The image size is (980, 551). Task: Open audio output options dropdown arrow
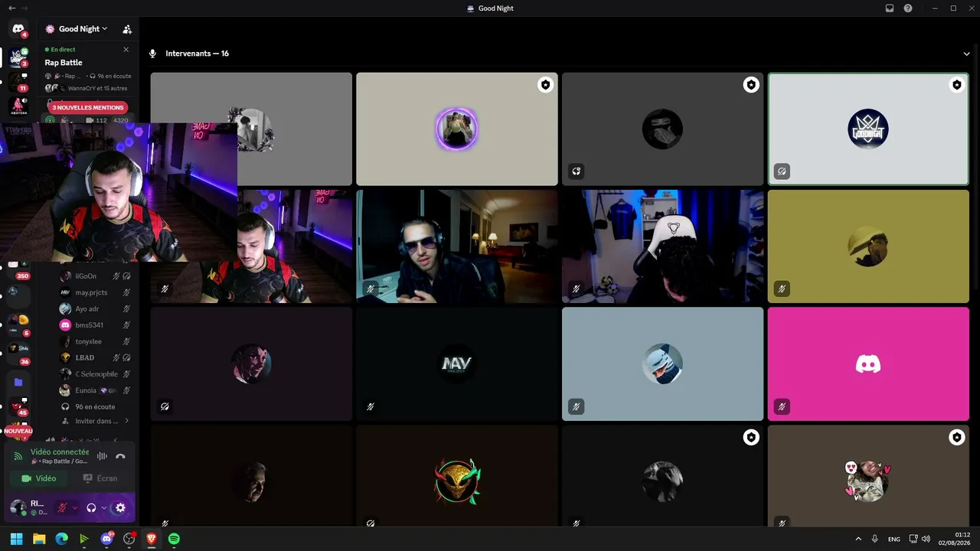(x=103, y=507)
